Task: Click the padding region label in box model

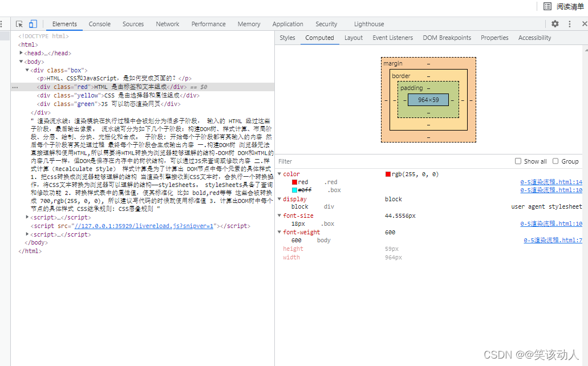Action: click(x=411, y=88)
